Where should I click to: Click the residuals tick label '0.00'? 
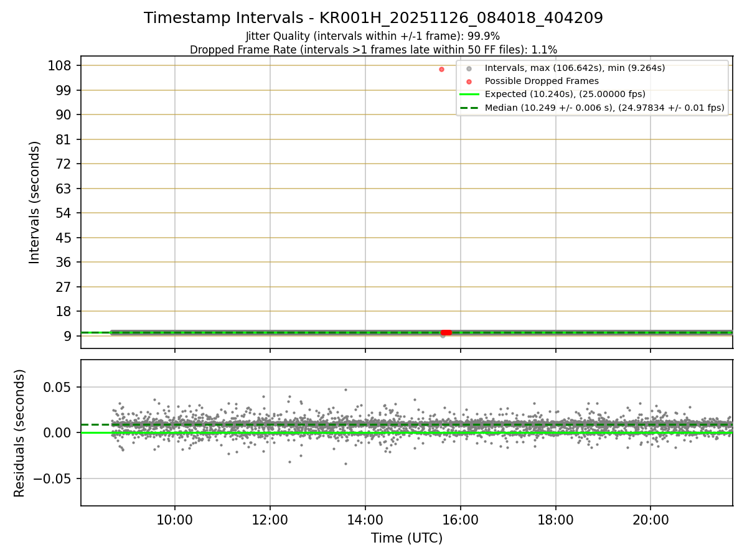click(57, 432)
